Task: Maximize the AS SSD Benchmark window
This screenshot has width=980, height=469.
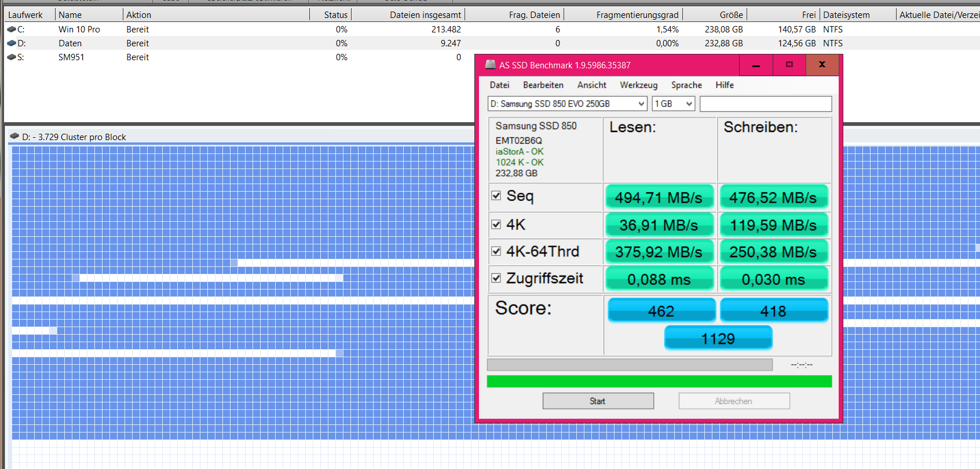Action: 789,65
